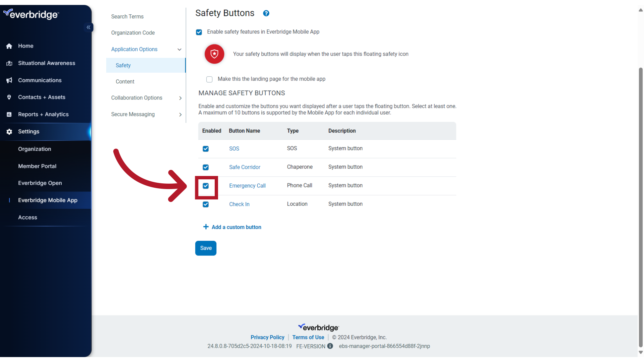This screenshot has height=362, width=644.
Task: Open the Member Portal menu item
Action: pos(37,166)
